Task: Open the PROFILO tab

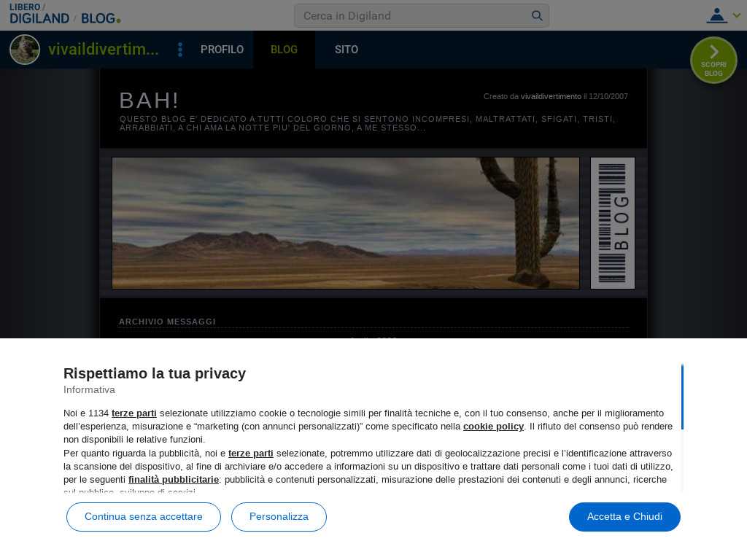Action: (x=222, y=50)
